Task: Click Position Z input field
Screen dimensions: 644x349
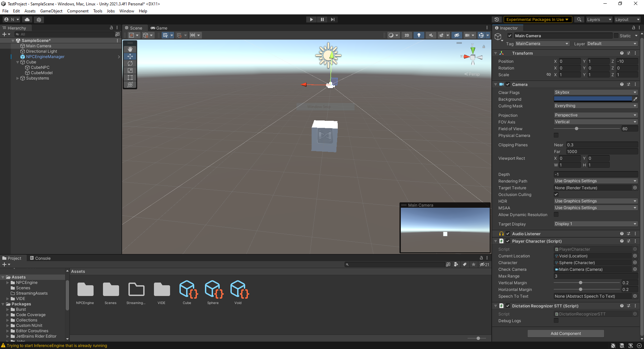Action: click(x=627, y=61)
